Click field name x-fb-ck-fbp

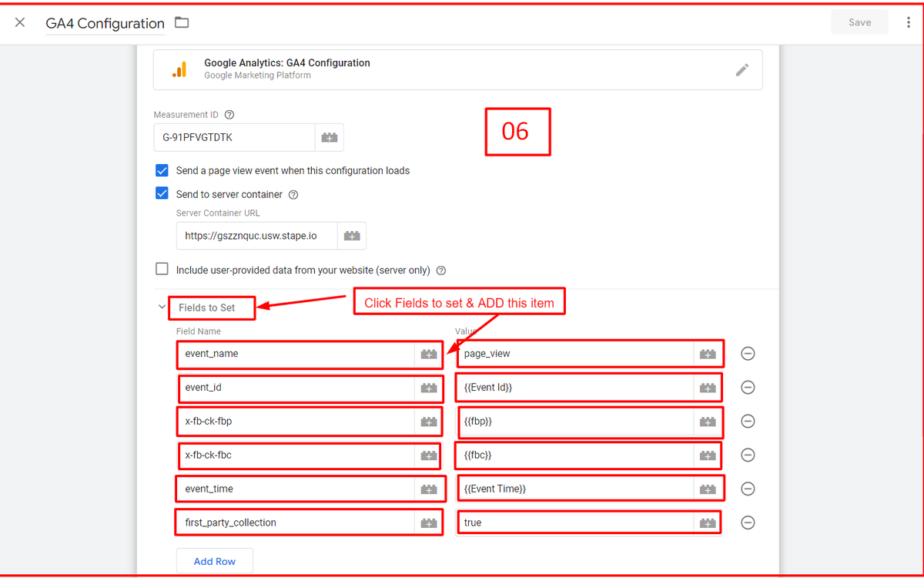(x=295, y=422)
